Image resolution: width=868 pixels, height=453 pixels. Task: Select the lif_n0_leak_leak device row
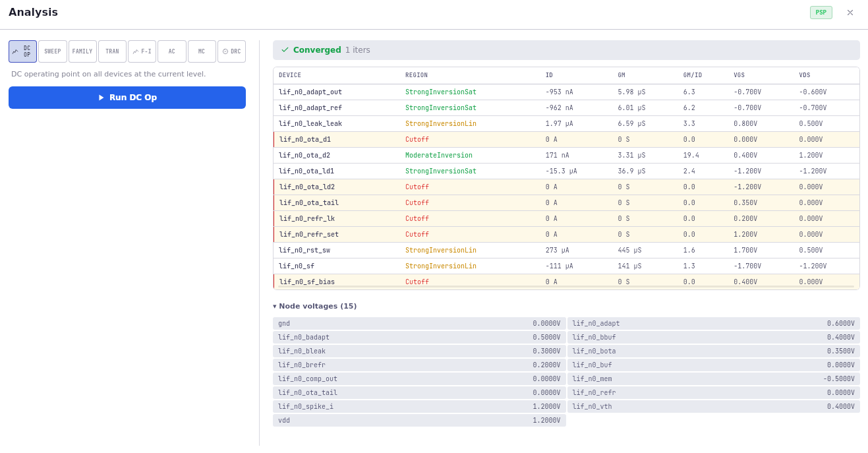566,124
